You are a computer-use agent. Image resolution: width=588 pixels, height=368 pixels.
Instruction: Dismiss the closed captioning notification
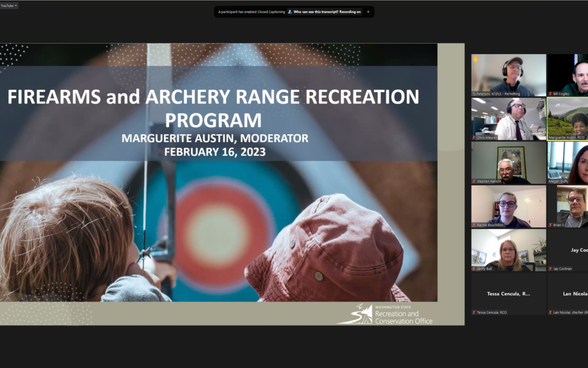pyautogui.click(x=368, y=12)
